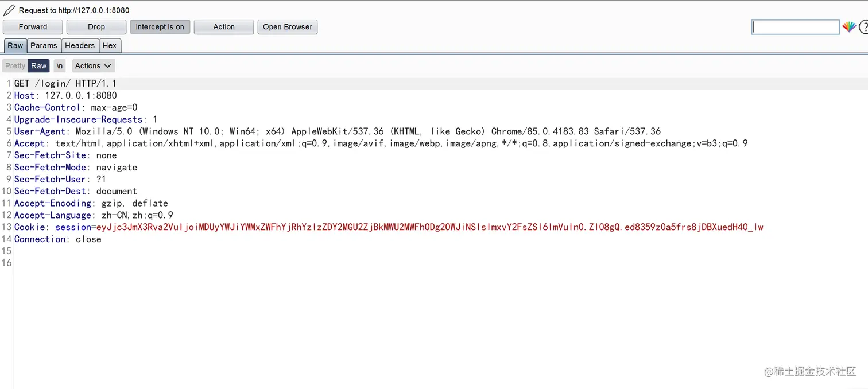Click the request target URL title text
868x389 pixels.
74,10
